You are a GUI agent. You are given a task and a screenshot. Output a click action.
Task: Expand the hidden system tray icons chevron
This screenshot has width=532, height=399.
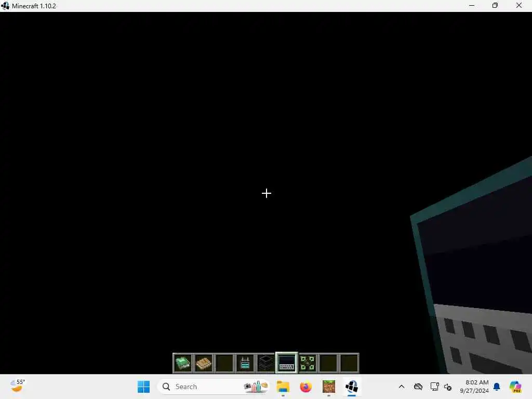(x=402, y=387)
